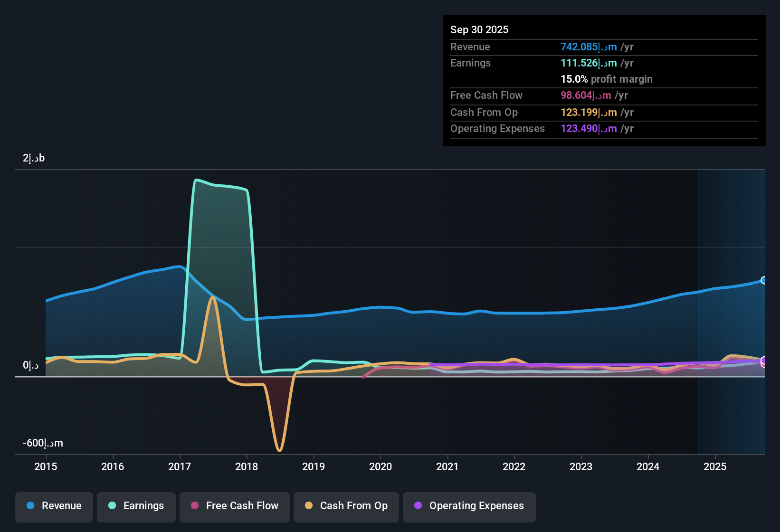This screenshot has height=532, width=780.
Task: Select the 2021 label on the timeline
Action: (447, 466)
